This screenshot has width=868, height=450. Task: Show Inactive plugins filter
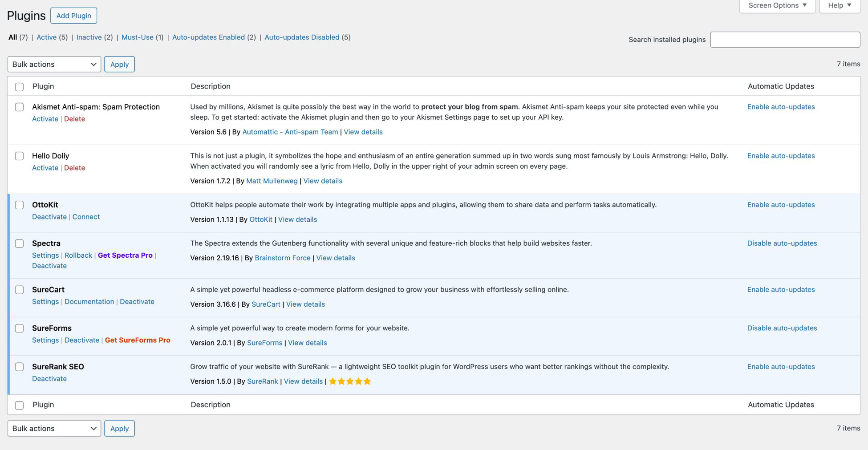89,37
